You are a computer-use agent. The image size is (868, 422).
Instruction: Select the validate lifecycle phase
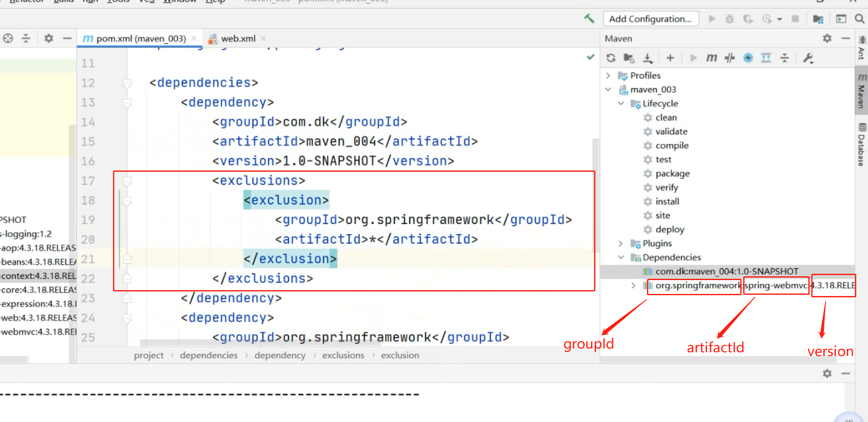pos(671,131)
